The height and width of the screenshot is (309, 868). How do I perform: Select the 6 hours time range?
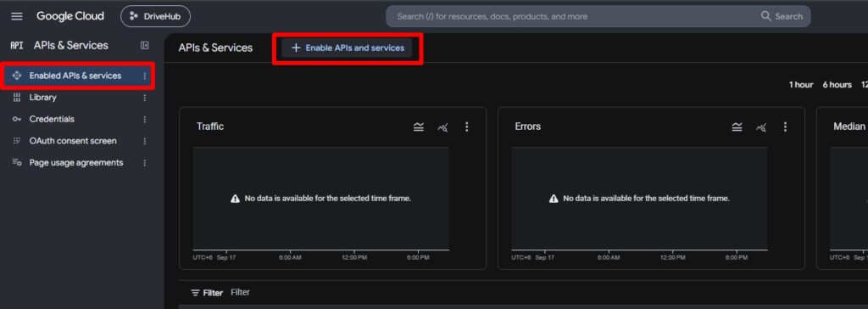pos(837,85)
